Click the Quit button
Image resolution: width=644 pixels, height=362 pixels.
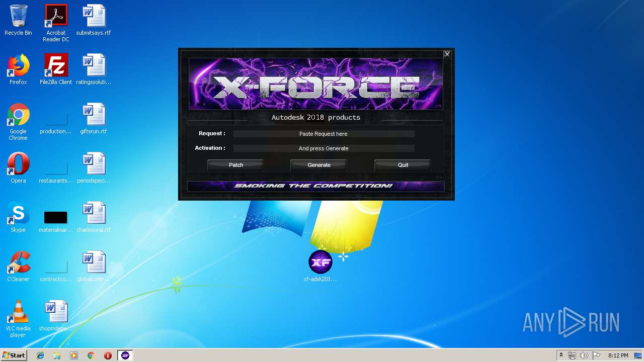(x=403, y=165)
